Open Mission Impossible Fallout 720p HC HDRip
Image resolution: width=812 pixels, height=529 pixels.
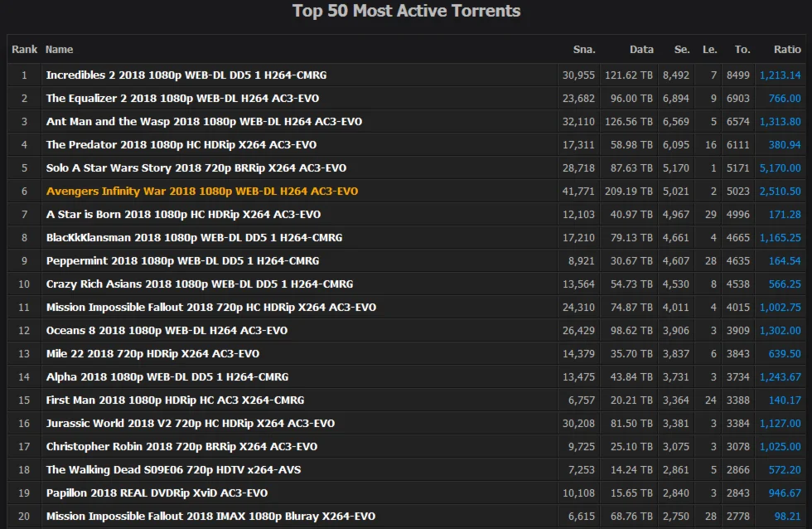(x=211, y=308)
